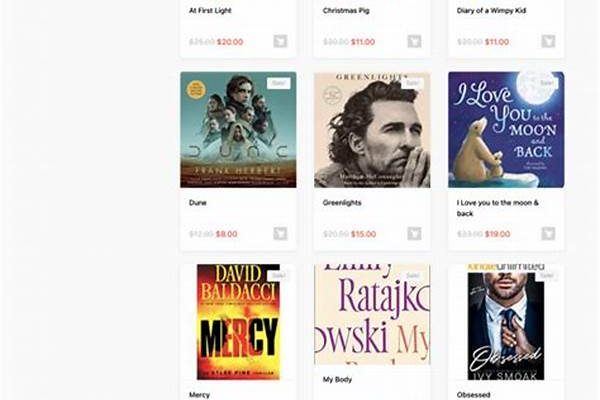
Task: Open the My Body title link
Action: pos(337,380)
